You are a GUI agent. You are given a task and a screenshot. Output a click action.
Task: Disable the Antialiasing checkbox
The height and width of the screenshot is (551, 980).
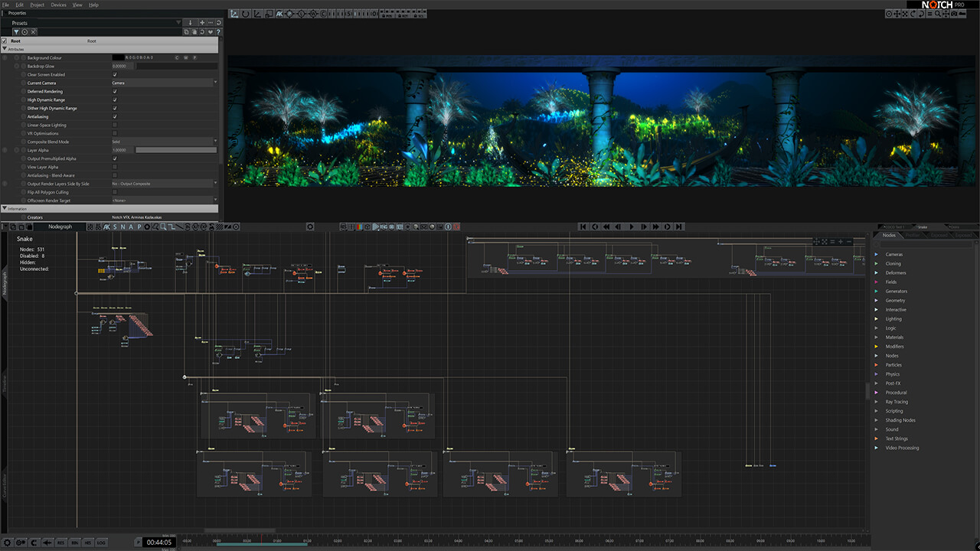(x=115, y=116)
